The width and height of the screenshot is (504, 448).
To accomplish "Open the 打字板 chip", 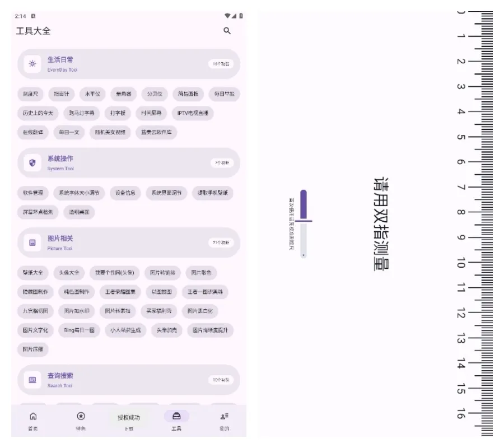I will 118,113.
